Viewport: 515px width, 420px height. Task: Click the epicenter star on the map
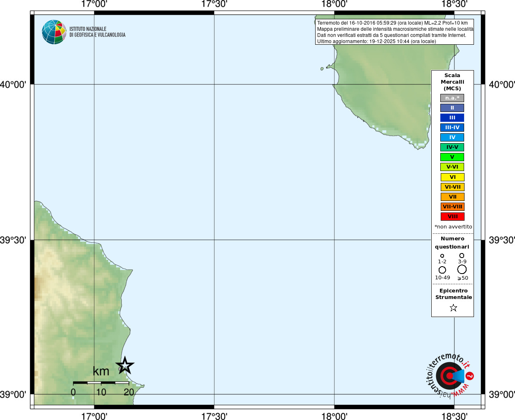[x=125, y=365]
